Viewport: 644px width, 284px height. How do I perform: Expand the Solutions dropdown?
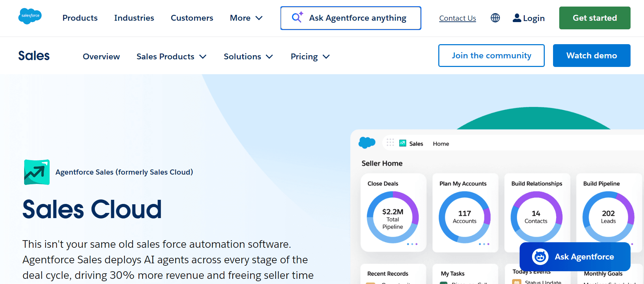pyautogui.click(x=248, y=57)
